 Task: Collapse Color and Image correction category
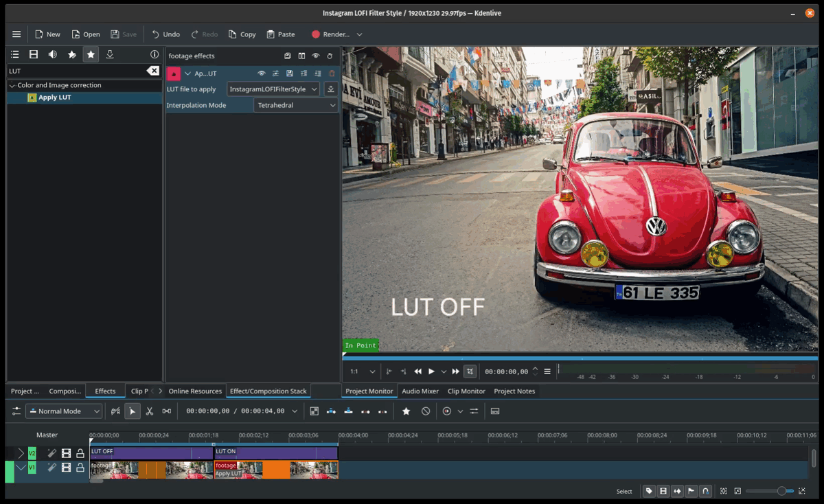pyautogui.click(x=12, y=85)
